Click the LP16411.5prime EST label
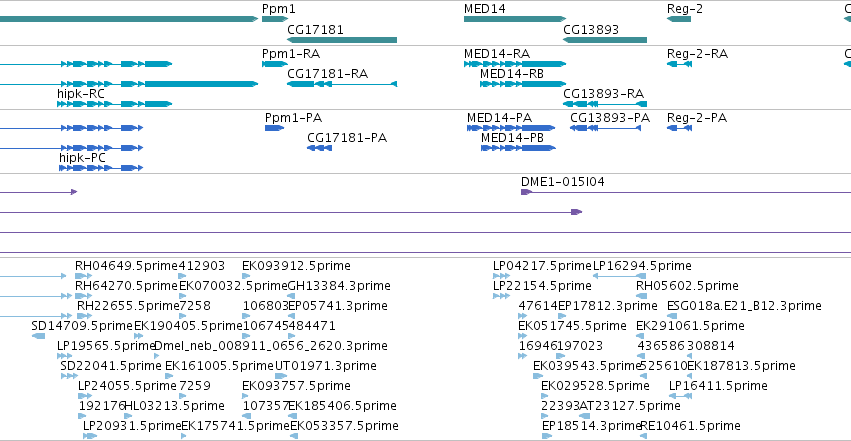Viewport: 851px width, 441px height. (x=718, y=386)
